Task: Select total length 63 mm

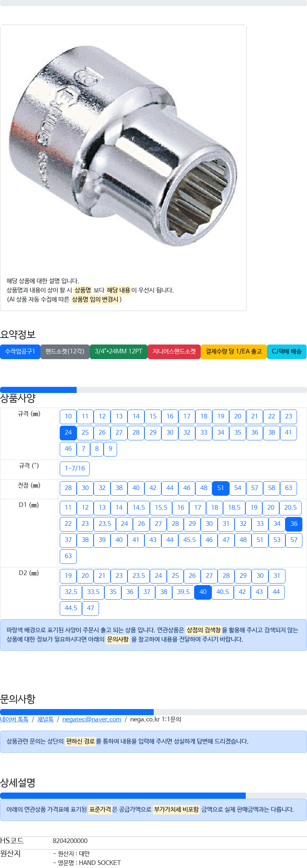Action: pyautogui.click(x=289, y=488)
